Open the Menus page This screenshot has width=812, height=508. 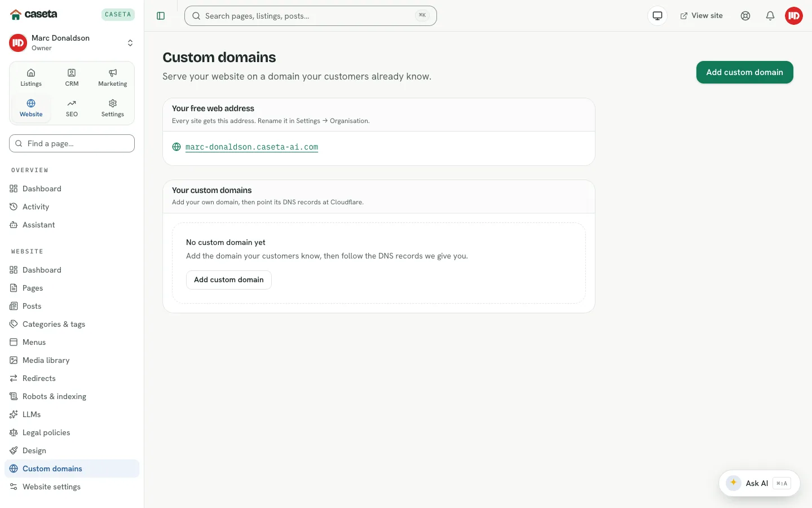[x=72, y=342]
